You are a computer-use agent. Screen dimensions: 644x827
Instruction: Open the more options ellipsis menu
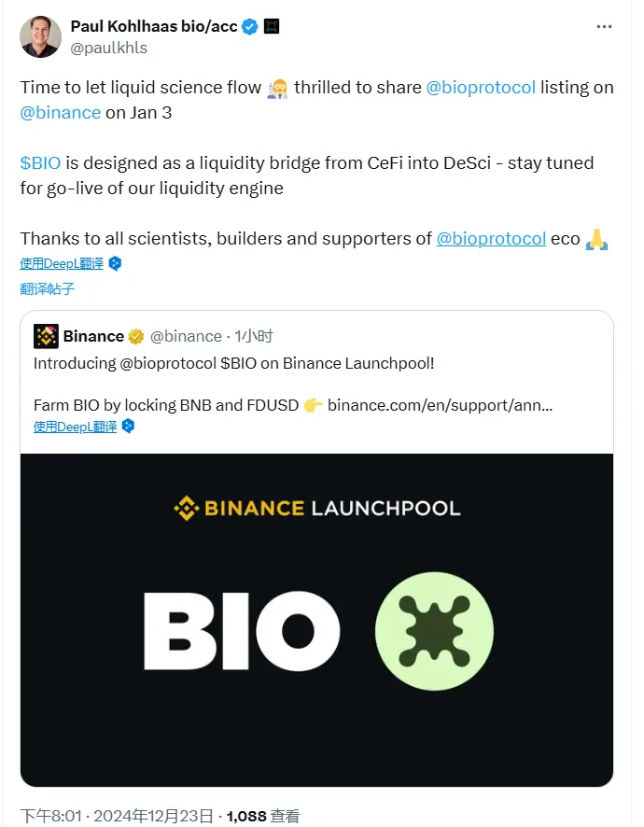pos(604,27)
